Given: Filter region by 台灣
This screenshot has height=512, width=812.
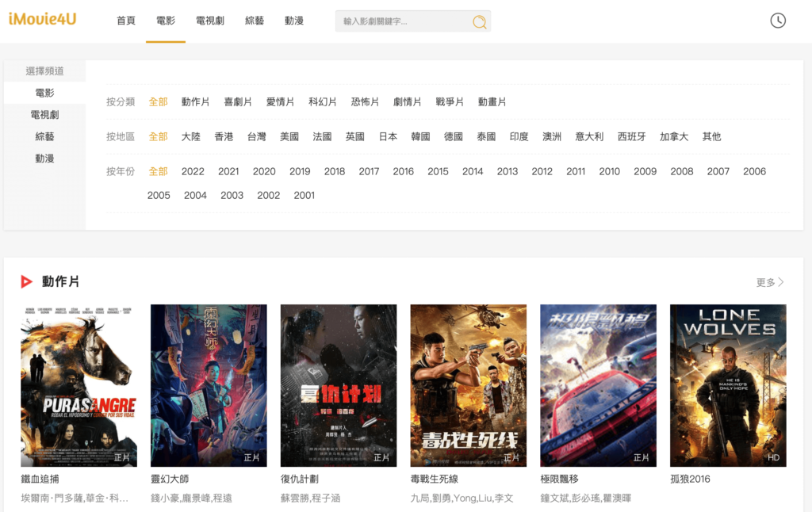Looking at the screenshot, I should coord(256,136).
